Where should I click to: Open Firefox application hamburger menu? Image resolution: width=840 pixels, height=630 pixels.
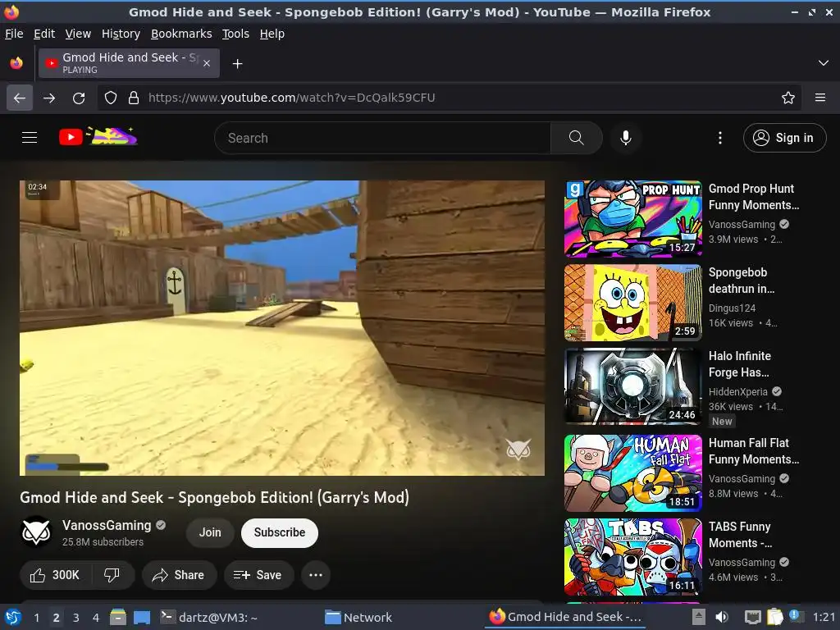[819, 98]
